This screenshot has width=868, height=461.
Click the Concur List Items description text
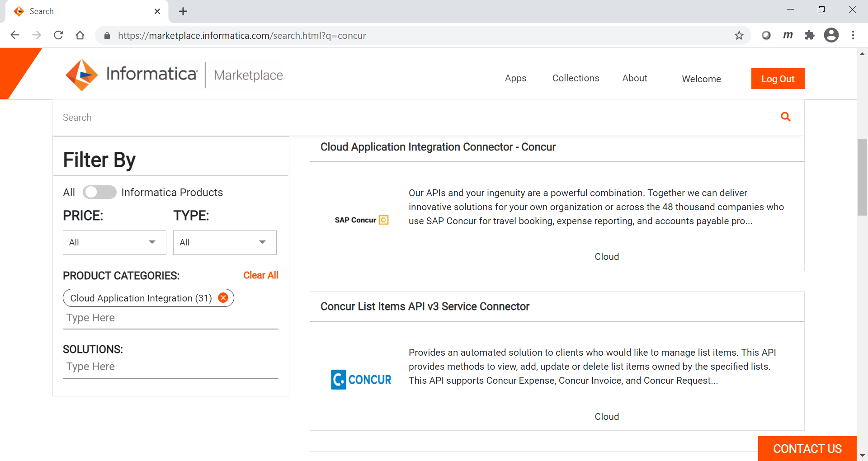point(592,367)
